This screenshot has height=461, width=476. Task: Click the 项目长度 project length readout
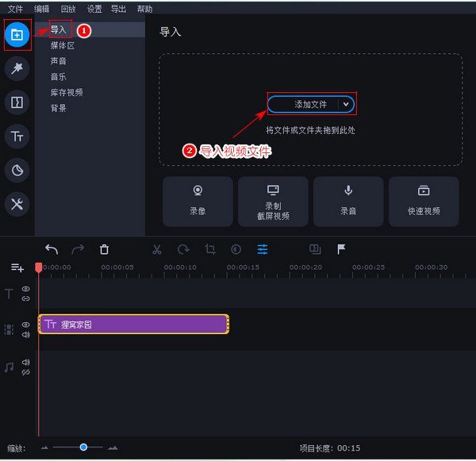pos(330,448)
